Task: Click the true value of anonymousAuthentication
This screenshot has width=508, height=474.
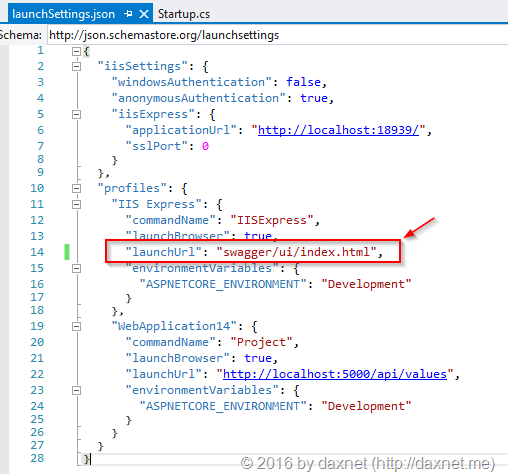Action: (x=314, y=98)
